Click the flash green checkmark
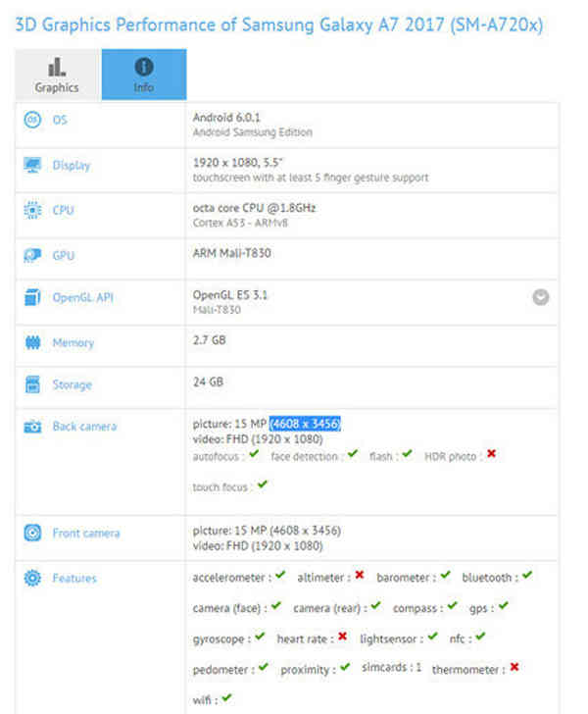Viewport: 588px width, 714px height. [408, 454]
